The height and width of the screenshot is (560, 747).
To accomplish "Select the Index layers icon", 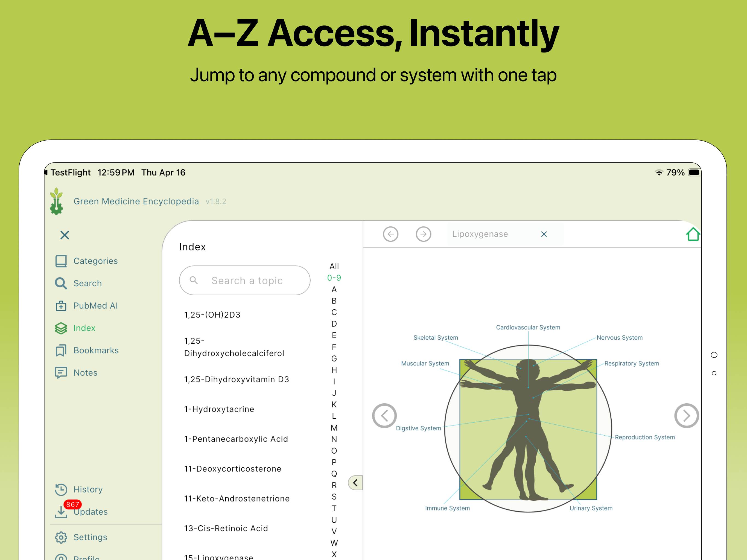I will 61,328.
